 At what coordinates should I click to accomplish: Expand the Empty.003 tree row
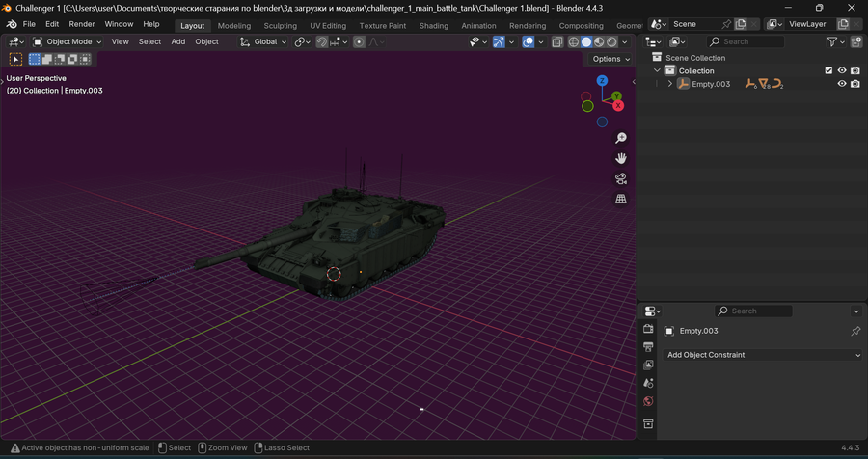670,84
